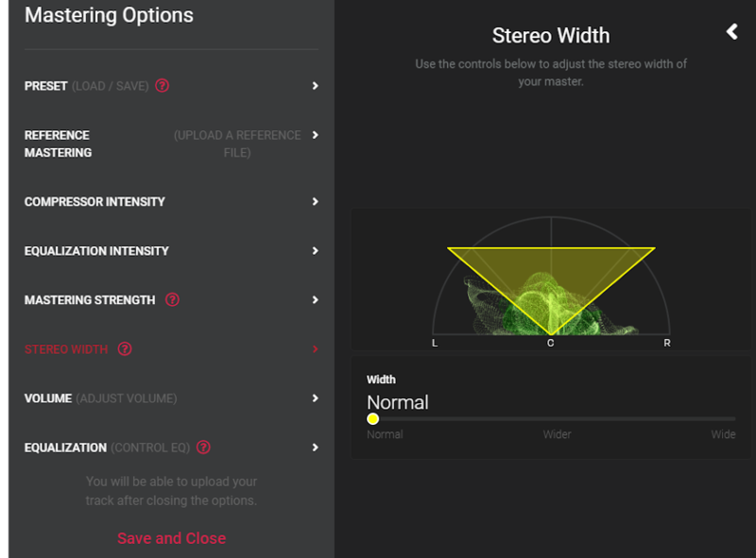Click the yellow Width slider handle
This screenshot has height=558, width=756.
coord(372,418)
